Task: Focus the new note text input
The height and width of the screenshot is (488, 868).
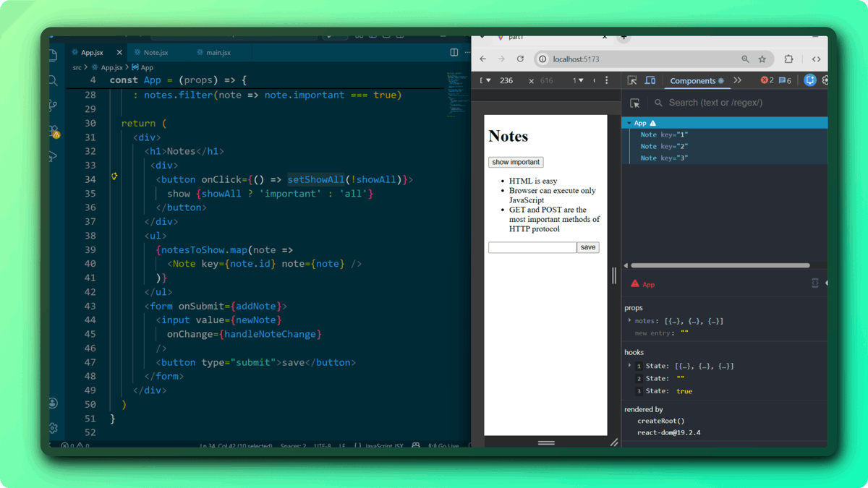Action: (532, 247)
